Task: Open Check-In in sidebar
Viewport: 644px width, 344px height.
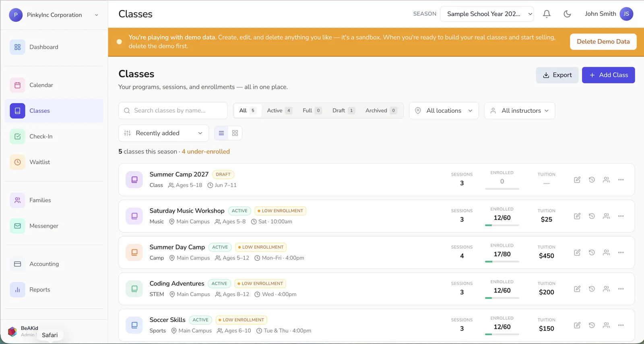Action: (x=54, y=137)
